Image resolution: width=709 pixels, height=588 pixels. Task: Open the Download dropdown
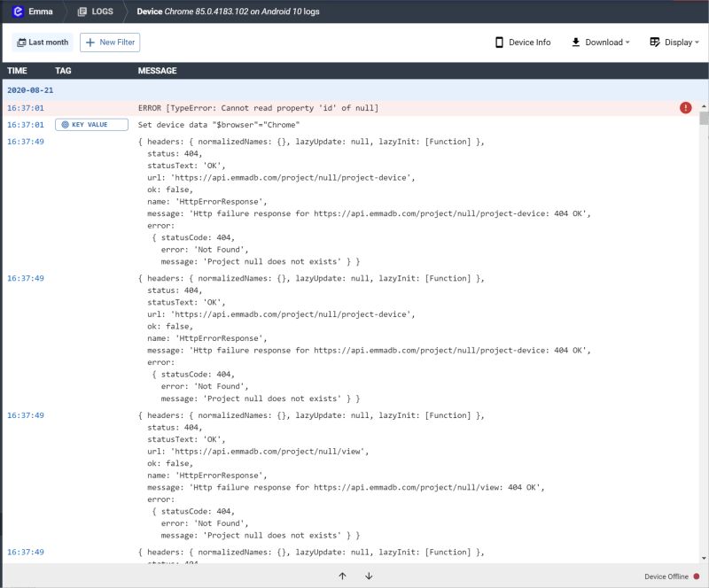[603, 42]
